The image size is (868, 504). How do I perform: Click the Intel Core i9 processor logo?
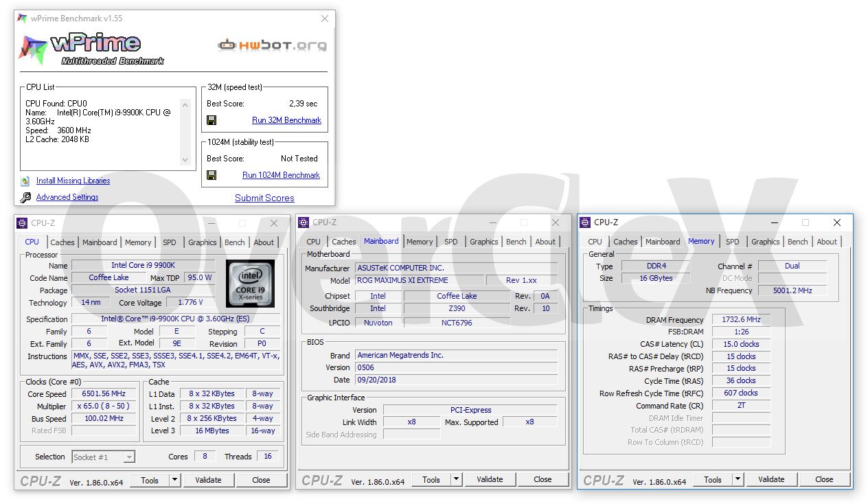[250, 283]
